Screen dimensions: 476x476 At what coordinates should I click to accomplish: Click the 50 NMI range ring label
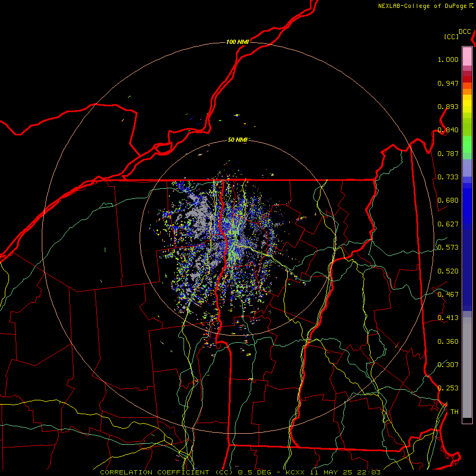click(237, 140)
